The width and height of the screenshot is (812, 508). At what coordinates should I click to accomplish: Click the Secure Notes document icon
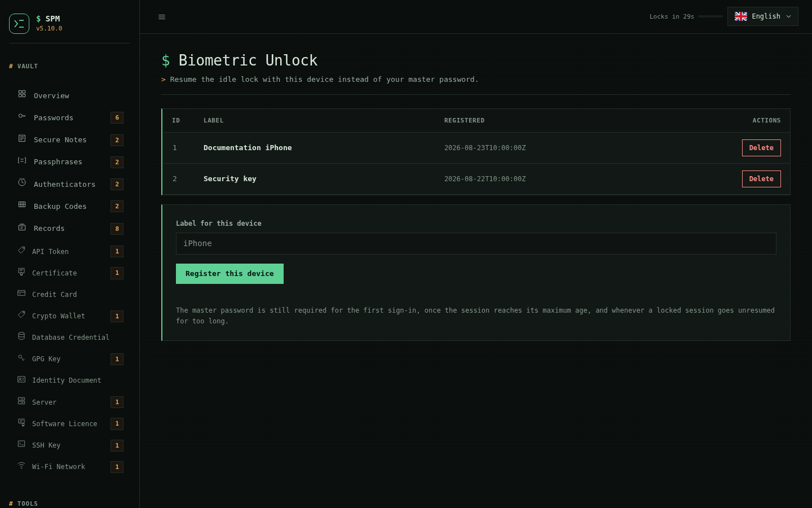pos(22,138)
